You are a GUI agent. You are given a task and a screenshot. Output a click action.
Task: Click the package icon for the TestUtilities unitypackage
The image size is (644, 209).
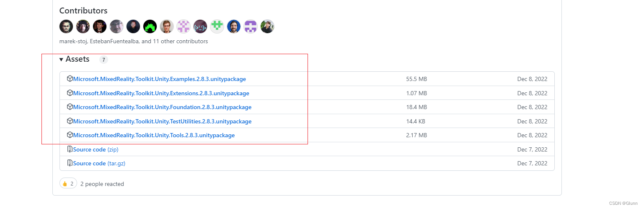[70, 121]
